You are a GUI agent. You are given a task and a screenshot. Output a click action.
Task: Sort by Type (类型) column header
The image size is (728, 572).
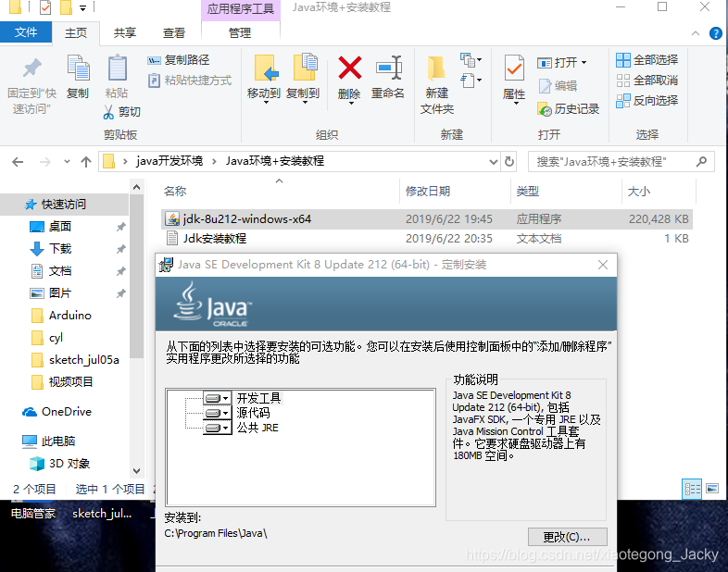click(527, 192)
